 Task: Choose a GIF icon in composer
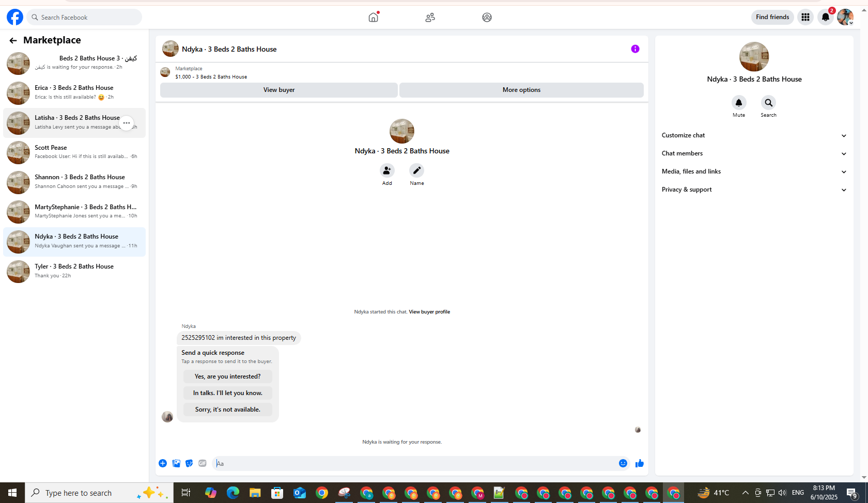pyautogui.click(x=203, y=463)
